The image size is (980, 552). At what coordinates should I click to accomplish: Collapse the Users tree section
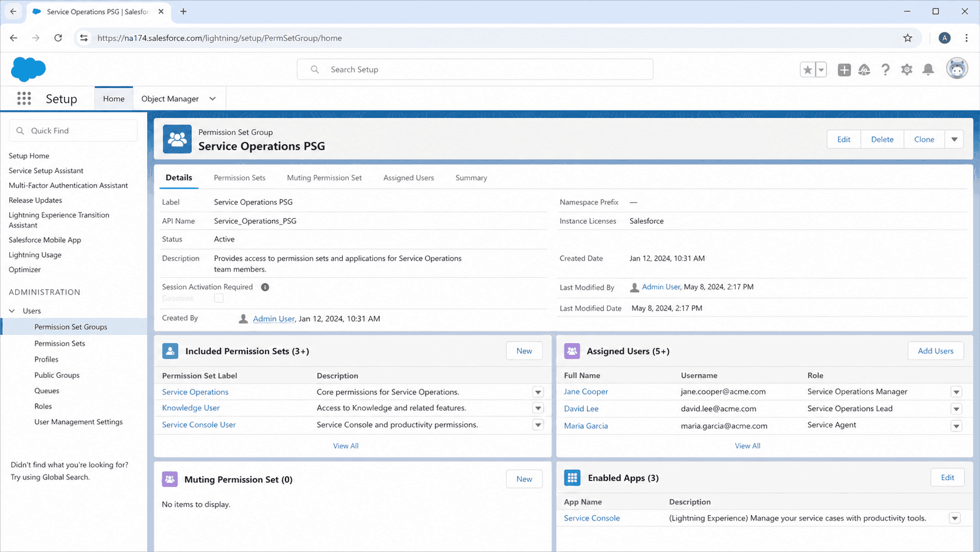pos(12,311)
